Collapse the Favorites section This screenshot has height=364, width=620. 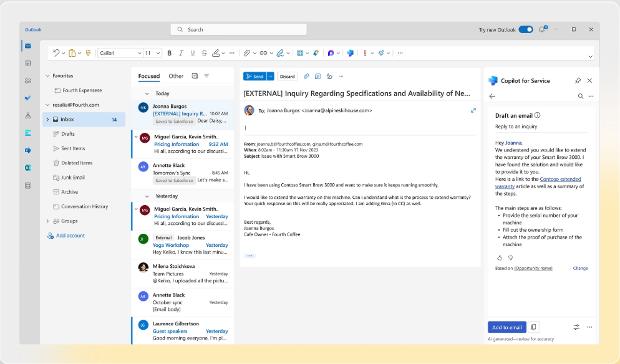pos(47,76)
